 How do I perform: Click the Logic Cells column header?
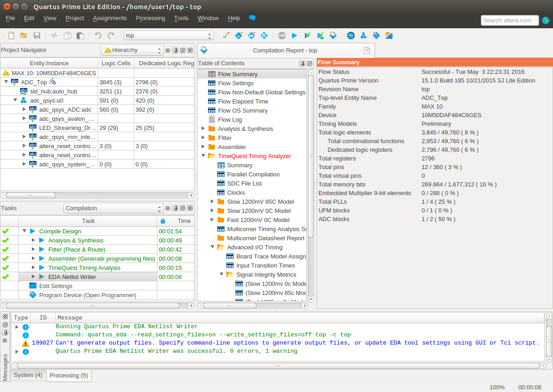click(x=116, y=63)
